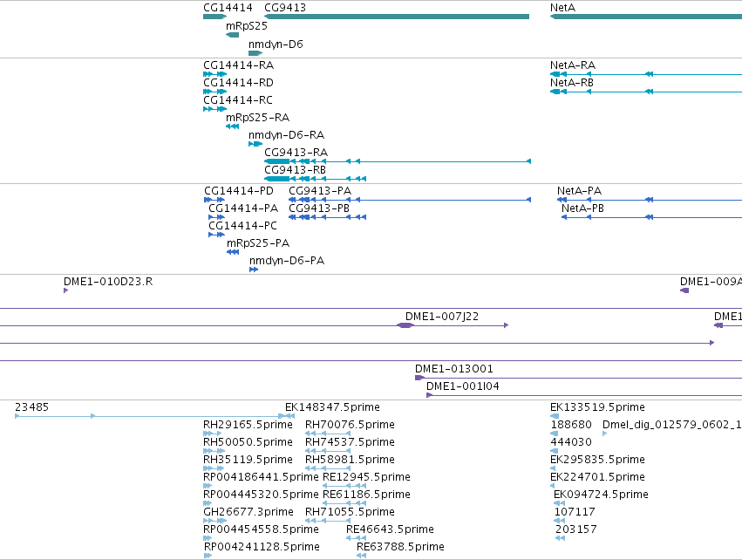Click transcript mRpS25-RA

point(232,126)
